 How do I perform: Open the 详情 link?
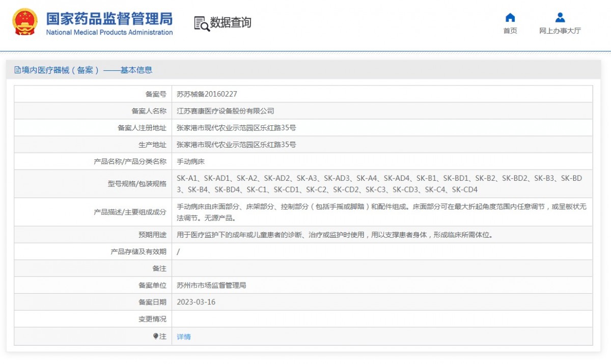pos(184,337)
